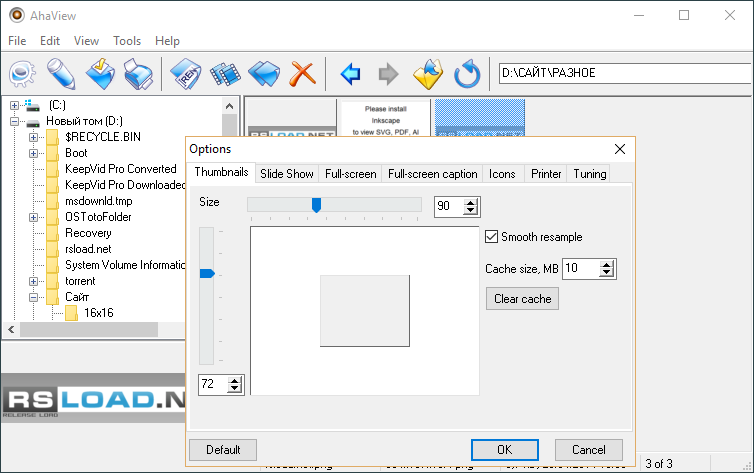Click the filmstrip slide show toolbar icon
The image size is (754, 473).
coord(225,74)
